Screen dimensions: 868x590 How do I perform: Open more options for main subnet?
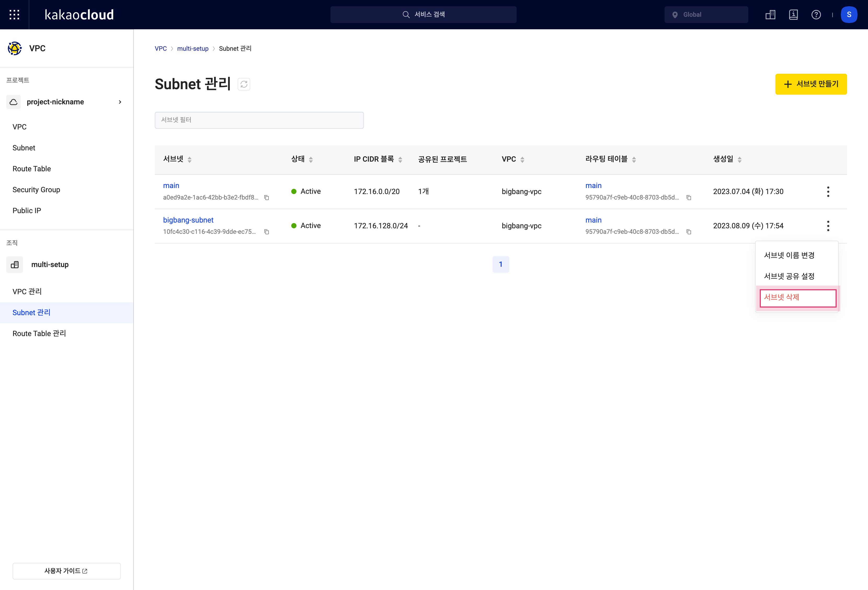[x=828, y=192]
